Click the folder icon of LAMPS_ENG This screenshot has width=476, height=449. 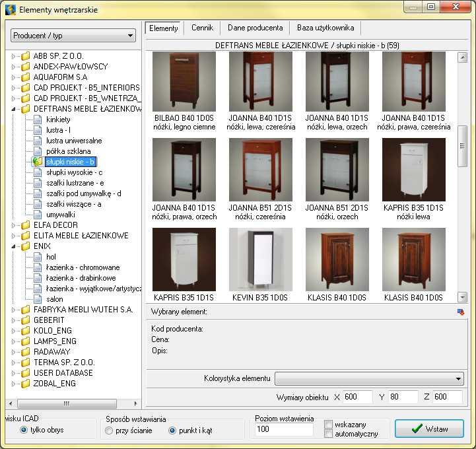[x=26, y=341]
